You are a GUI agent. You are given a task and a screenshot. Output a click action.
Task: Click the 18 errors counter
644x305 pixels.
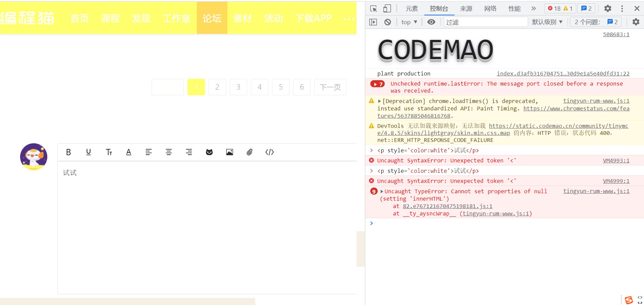point(554,9)
